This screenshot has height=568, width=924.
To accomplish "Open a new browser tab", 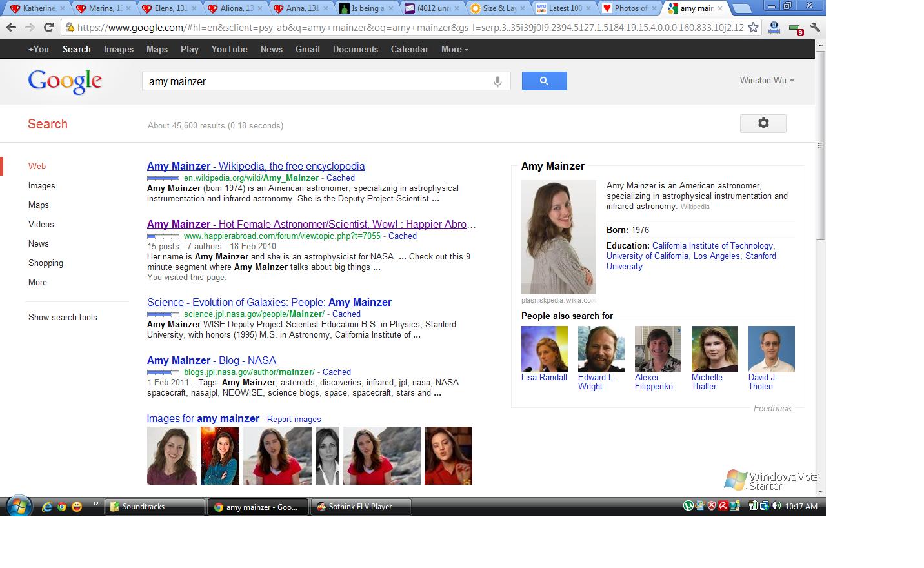I will 742,8.
